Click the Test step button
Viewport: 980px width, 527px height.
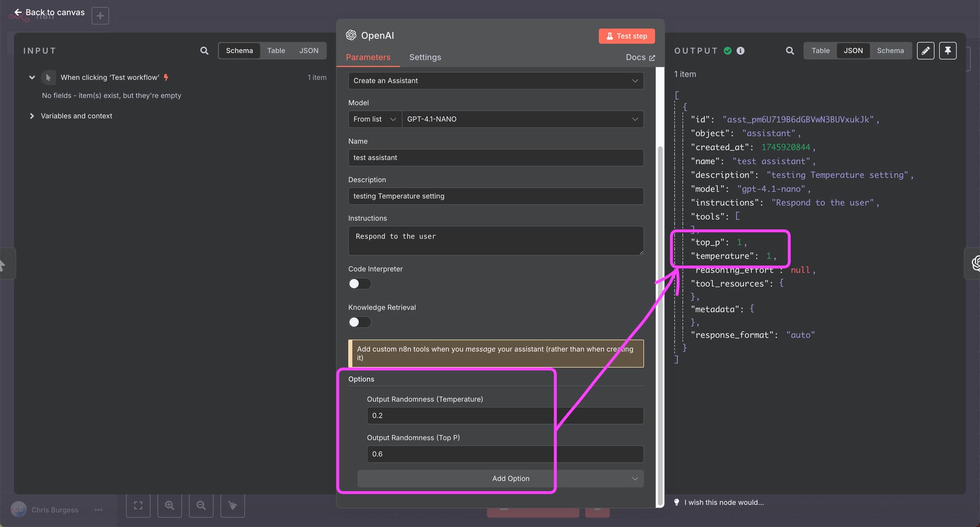[626, 36]
